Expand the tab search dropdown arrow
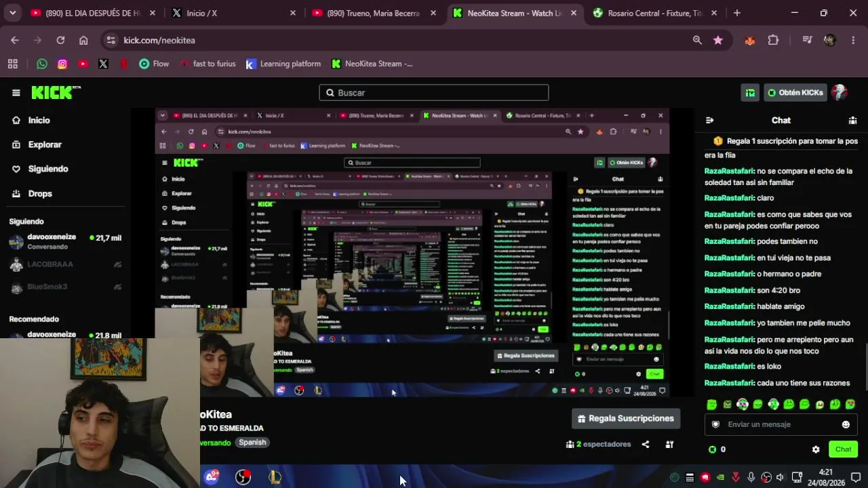 tap(12, 13)
